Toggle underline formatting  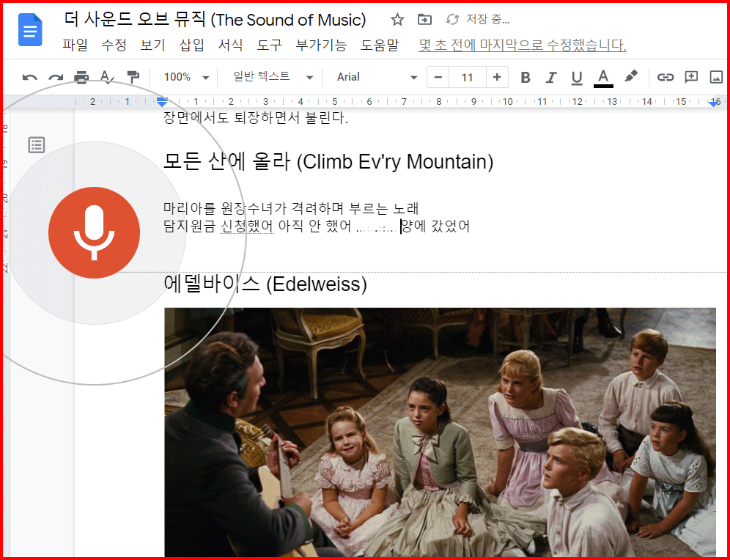(x=577, y=77)
